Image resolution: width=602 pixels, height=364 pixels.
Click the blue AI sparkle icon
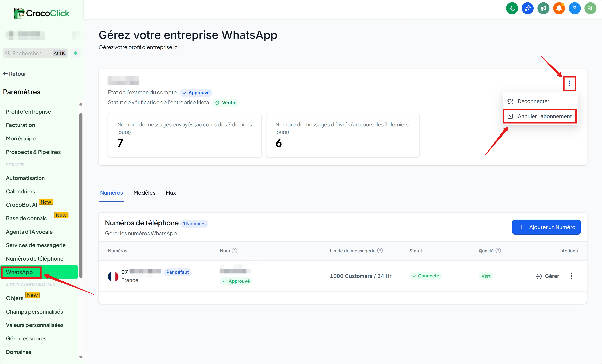tap(527, 9)
